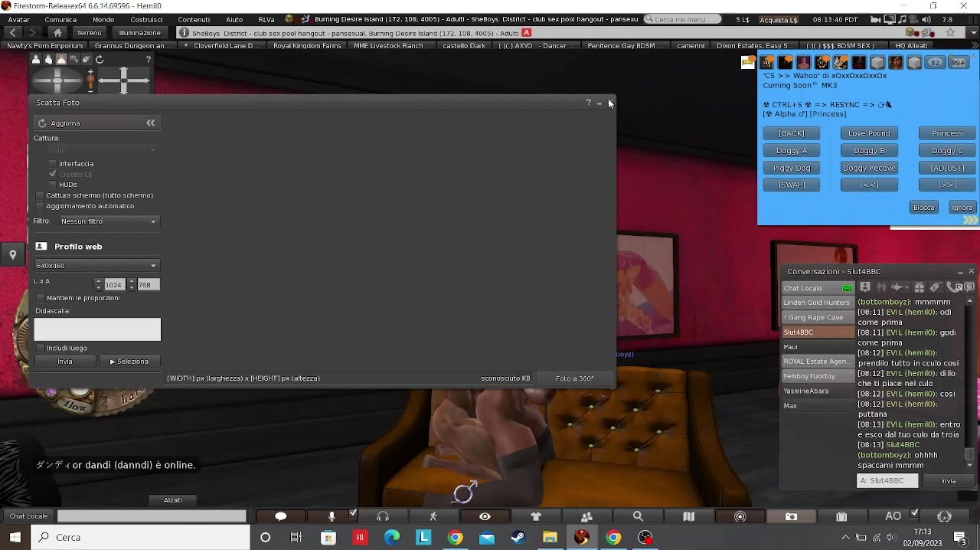Enable the Interfaccia checkbox
The height and width of the screenshot is (550, 980).
(x=53, y=164)
